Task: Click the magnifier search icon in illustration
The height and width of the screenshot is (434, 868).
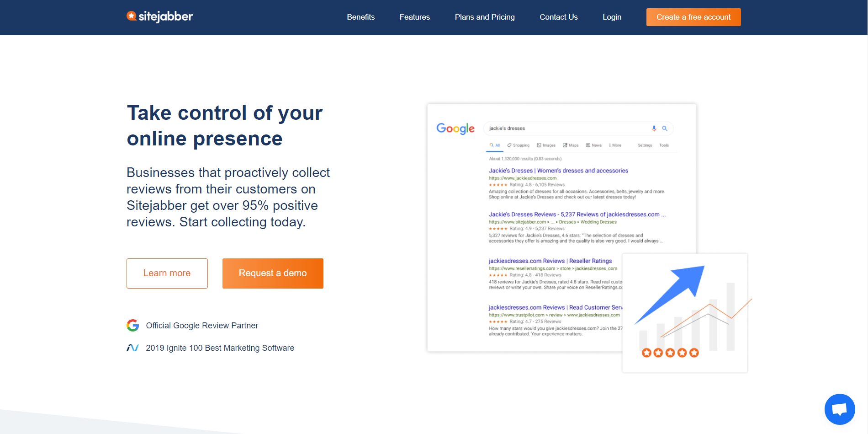Action: 665,129
